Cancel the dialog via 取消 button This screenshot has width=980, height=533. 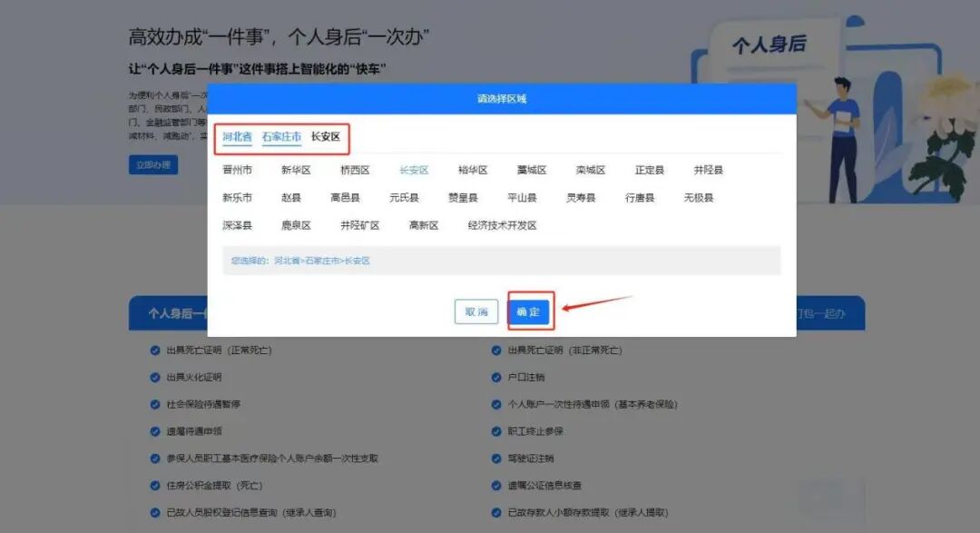point(475,311)
